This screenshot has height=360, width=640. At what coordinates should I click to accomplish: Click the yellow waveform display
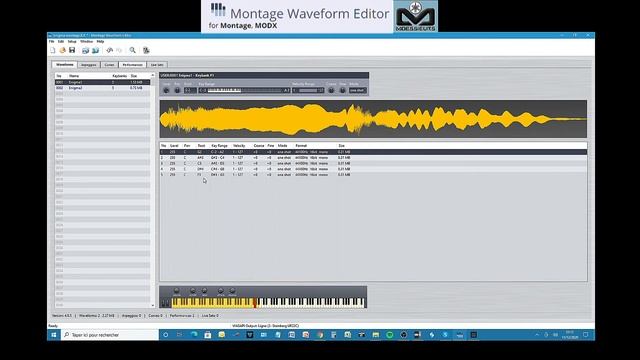tap(373, 119)
